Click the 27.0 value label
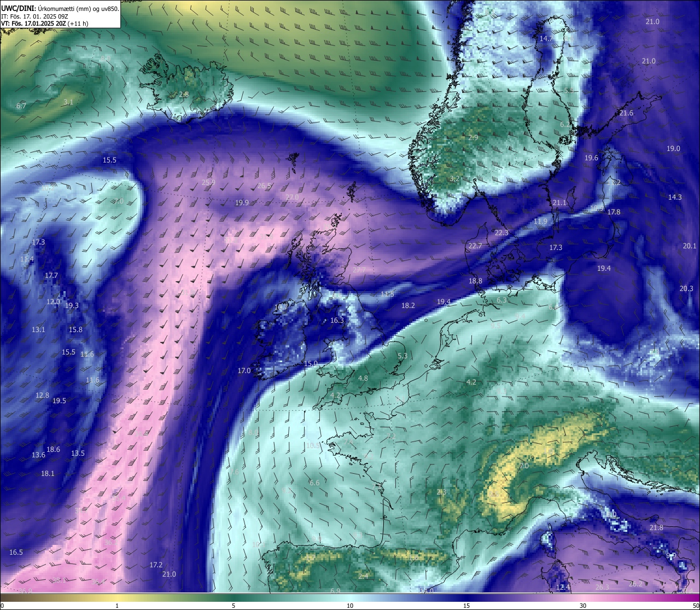The width and height of the screenshot is (700, 610). [292, 197]
